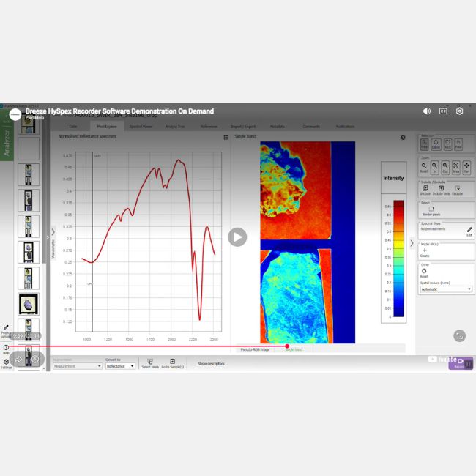
Task: Switch to the Comments tab
Action: pos(311,127)
